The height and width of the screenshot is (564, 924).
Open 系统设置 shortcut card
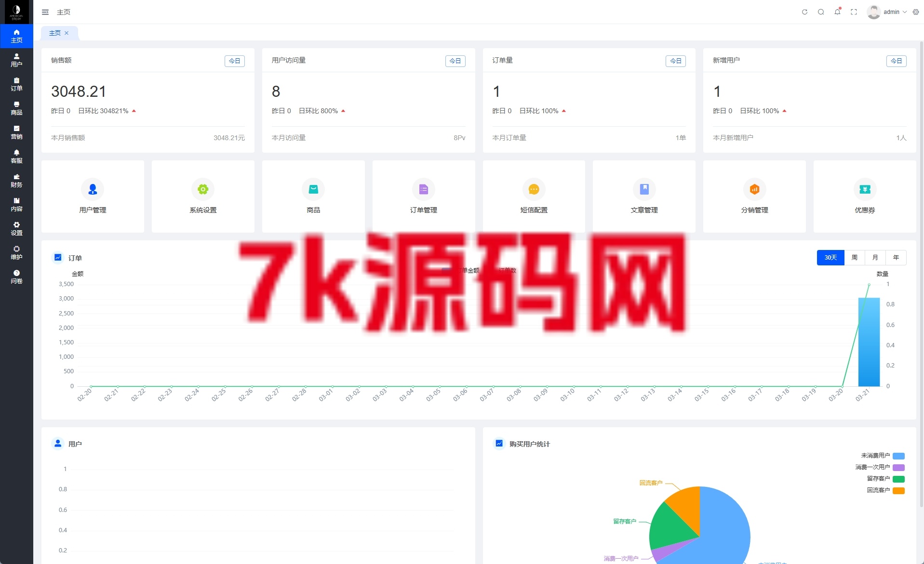click(x=203, y=197)
